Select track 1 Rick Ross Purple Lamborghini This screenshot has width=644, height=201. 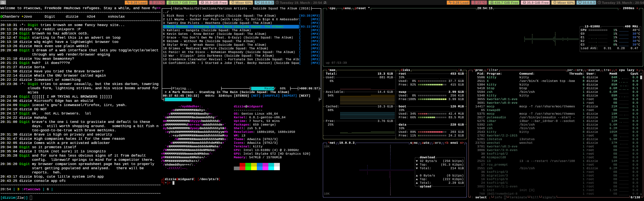[241, 16]
